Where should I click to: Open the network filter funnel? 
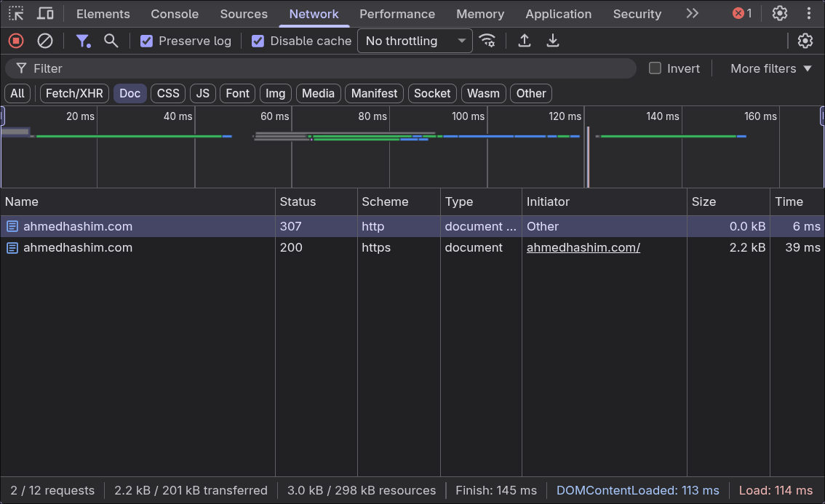(x=83, y=41)
